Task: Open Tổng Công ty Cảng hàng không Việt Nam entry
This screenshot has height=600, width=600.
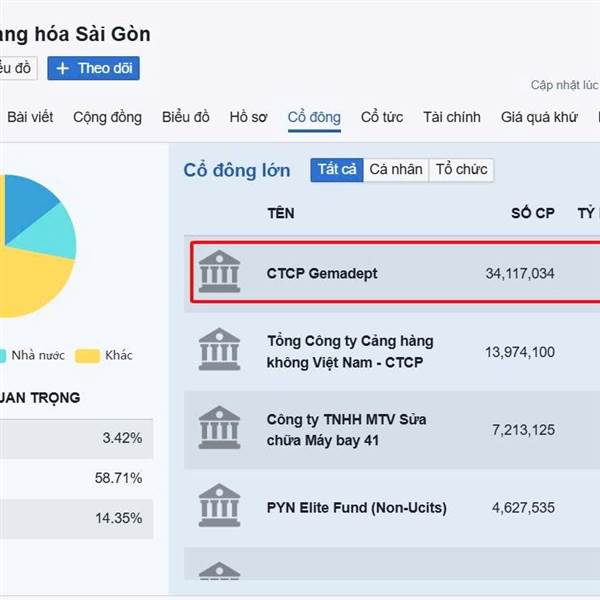Action: point(350,352)
